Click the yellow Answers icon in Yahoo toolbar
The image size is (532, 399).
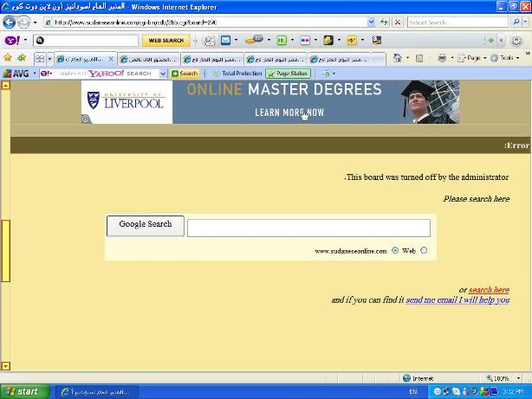coord(352,41)
